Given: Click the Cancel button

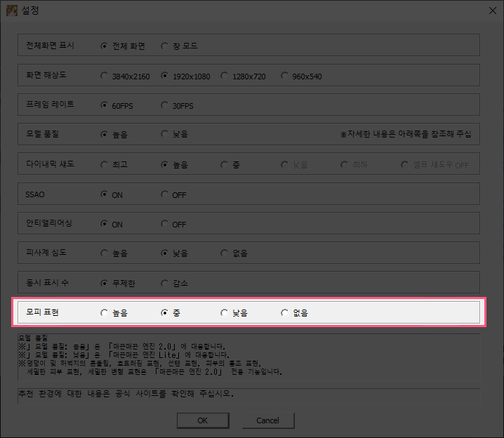Looking at the screenshot, I should pos(267,420).
